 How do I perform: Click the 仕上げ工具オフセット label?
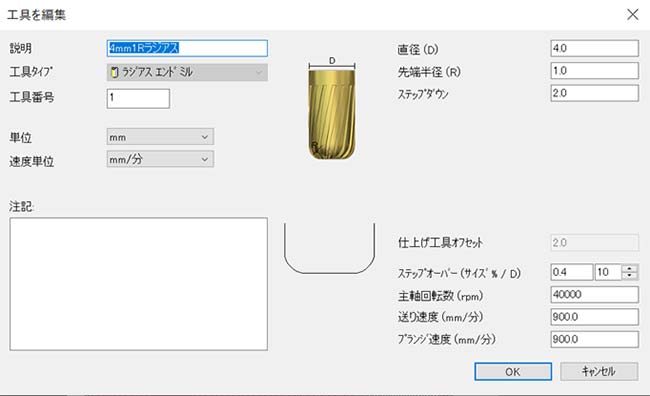click(x=440, y=243)
